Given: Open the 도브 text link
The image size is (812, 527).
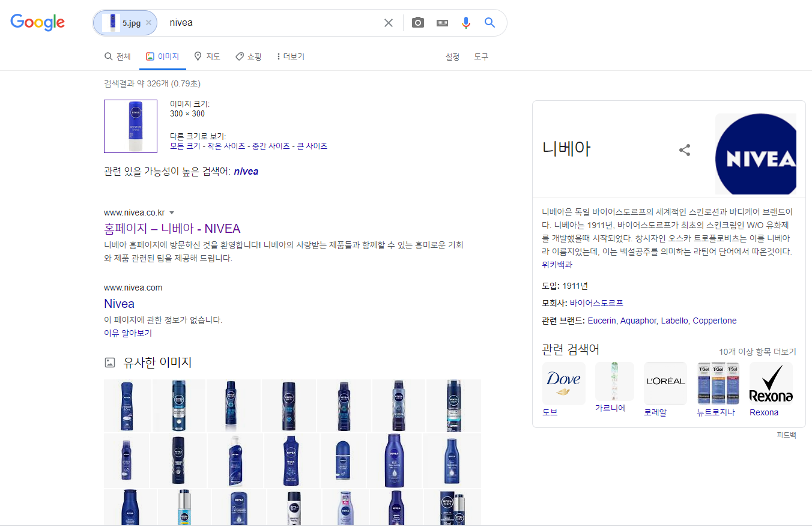Looking at the screenshot, I should pos(550,412).
